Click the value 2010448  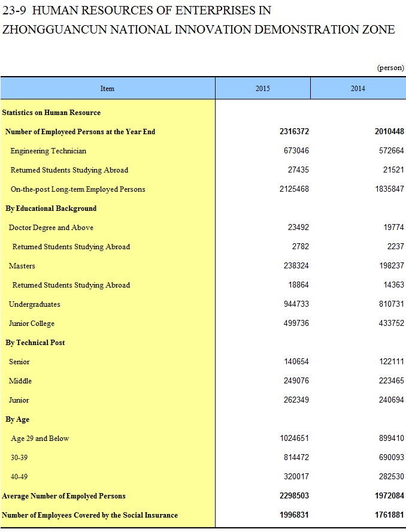point(389,132)
